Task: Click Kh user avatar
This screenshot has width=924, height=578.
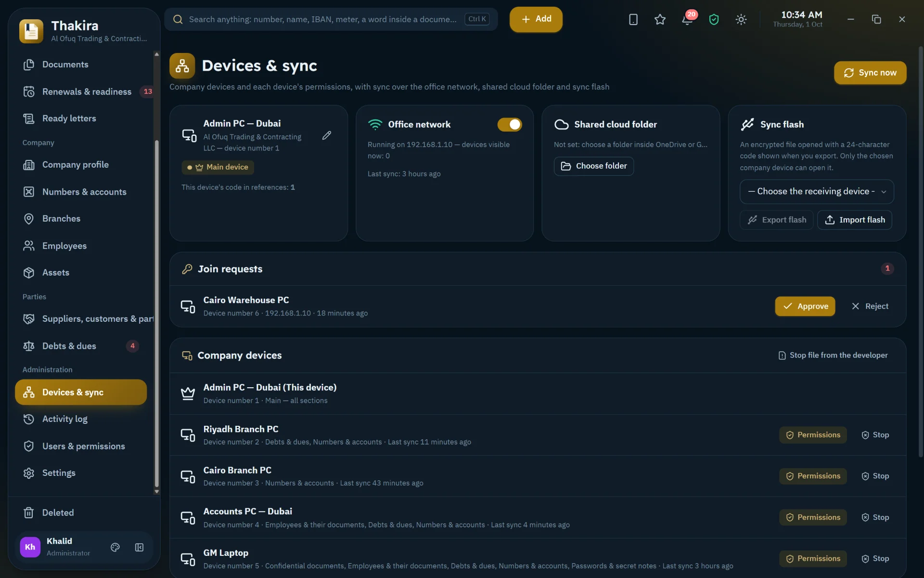Action: pos(30,547)
